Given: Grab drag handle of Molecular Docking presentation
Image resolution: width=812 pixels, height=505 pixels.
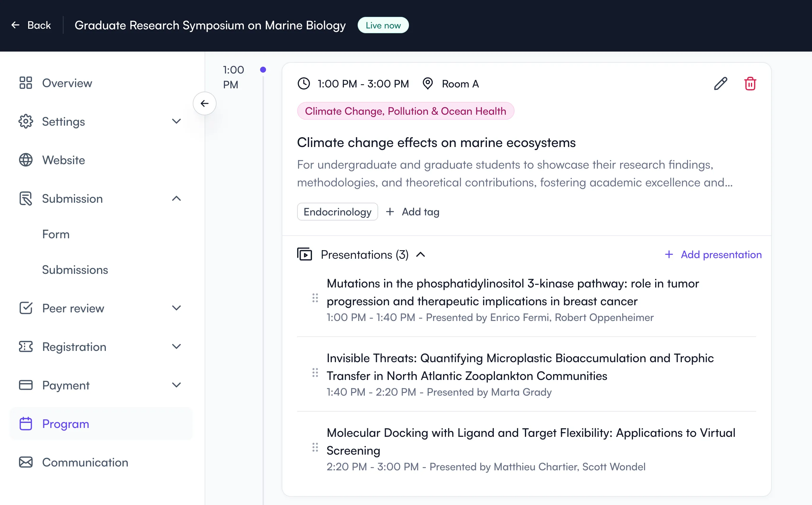Looking at the screenshot, I should click(315, 448).
